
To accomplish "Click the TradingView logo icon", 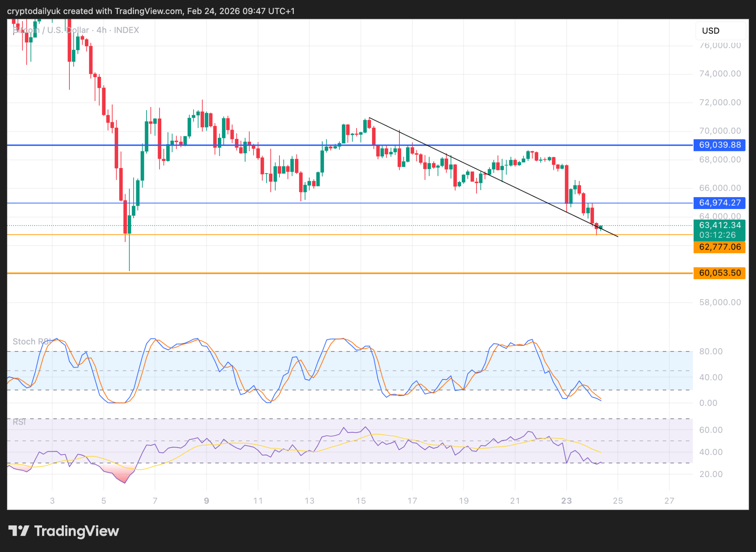I will [x=18, y=531].
